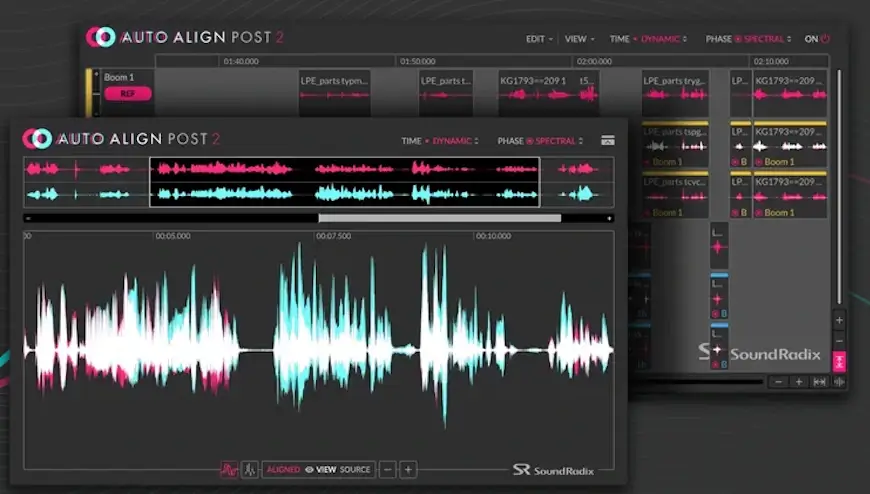Click the SoundRadix logo in front window
The image size is (870, 494).
point(553,470)
